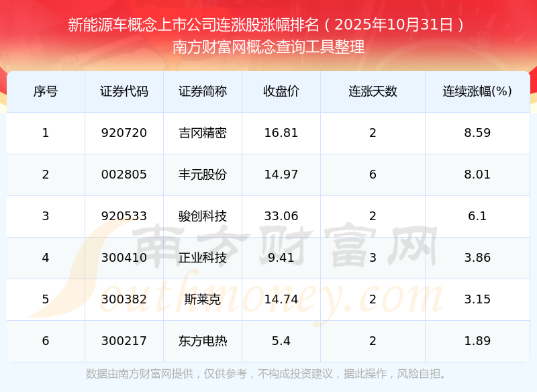Click gain value 8.01

477,175
